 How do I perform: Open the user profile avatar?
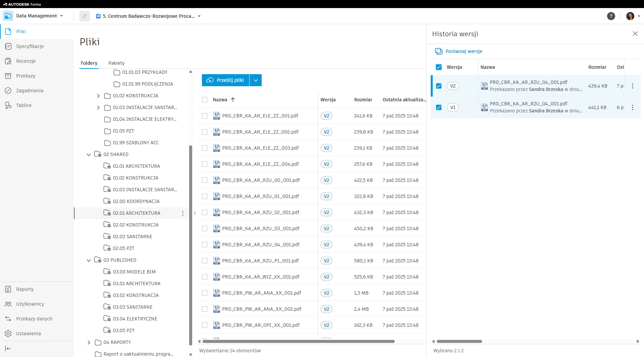(630, 16)
